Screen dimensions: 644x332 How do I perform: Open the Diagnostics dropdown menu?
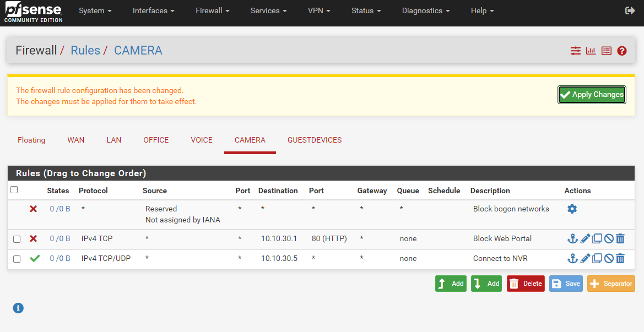425,11
